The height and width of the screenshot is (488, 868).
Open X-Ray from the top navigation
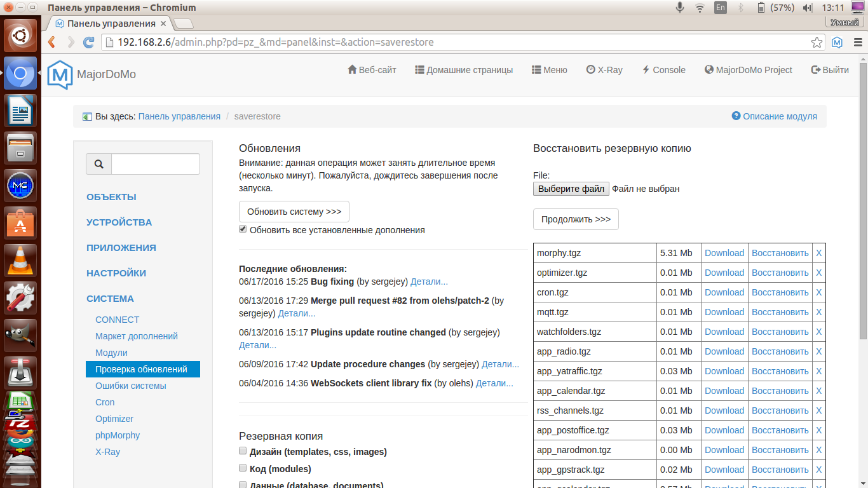coord(604,70)
